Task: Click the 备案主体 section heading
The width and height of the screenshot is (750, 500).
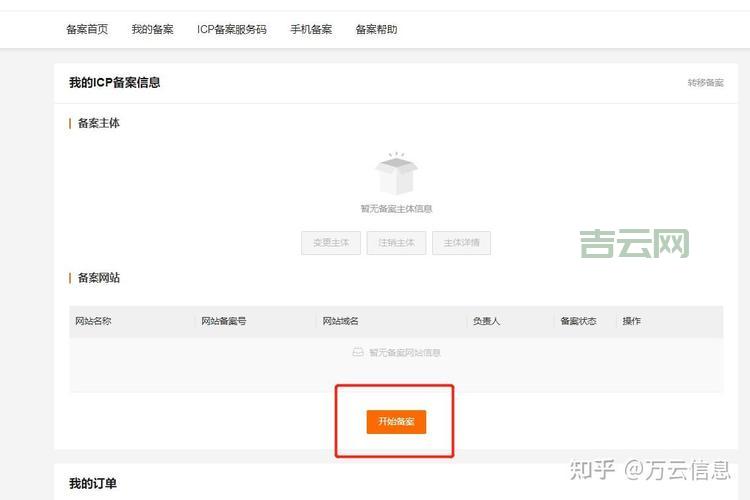Action: click(99, 123)
